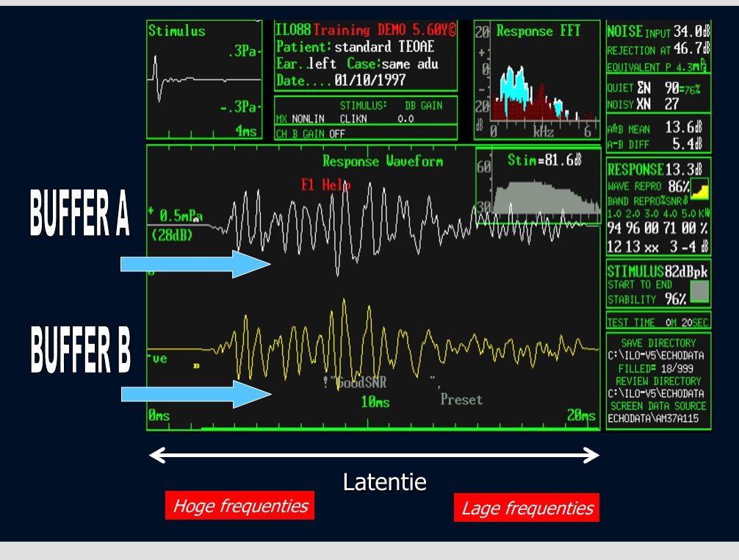Image resolution: width=739 pixels, height=560 pixels.
Task: Click the path under REVIEW DIRECTORY
Action: [x=655, y=394]
